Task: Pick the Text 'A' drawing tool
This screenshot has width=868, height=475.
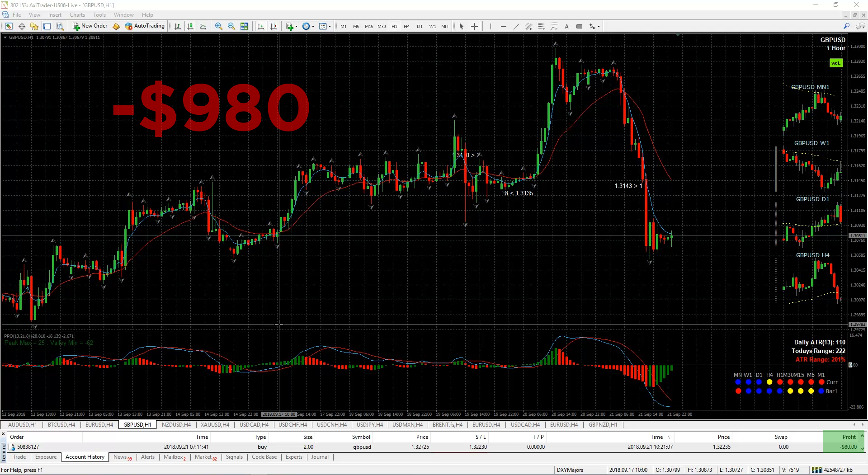Action: click(x=566, y=26)
